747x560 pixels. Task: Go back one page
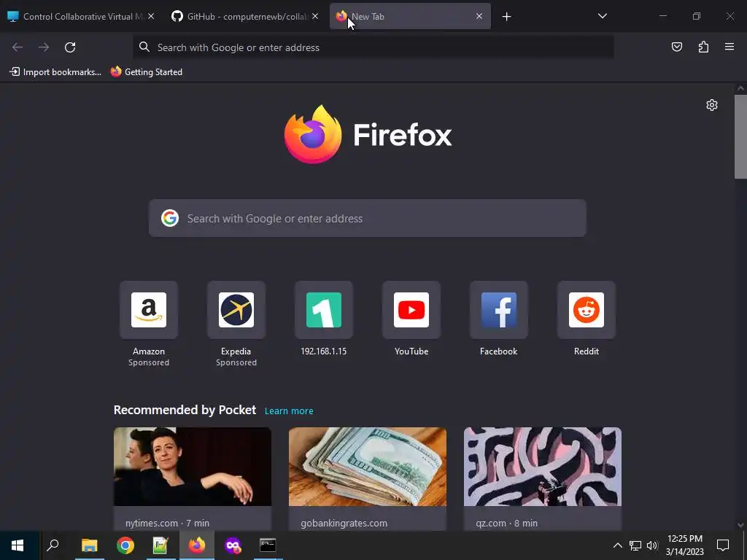18,47
